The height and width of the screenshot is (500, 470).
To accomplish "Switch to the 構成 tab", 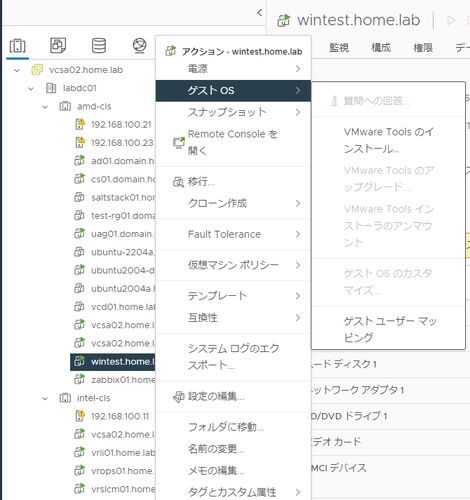I will click(x=381, y=48).
